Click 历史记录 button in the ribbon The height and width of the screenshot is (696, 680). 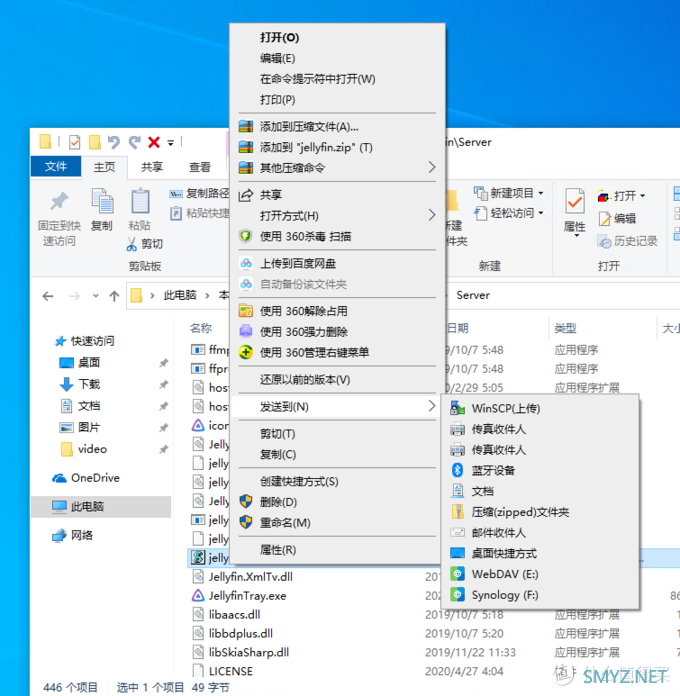point(628,241)
